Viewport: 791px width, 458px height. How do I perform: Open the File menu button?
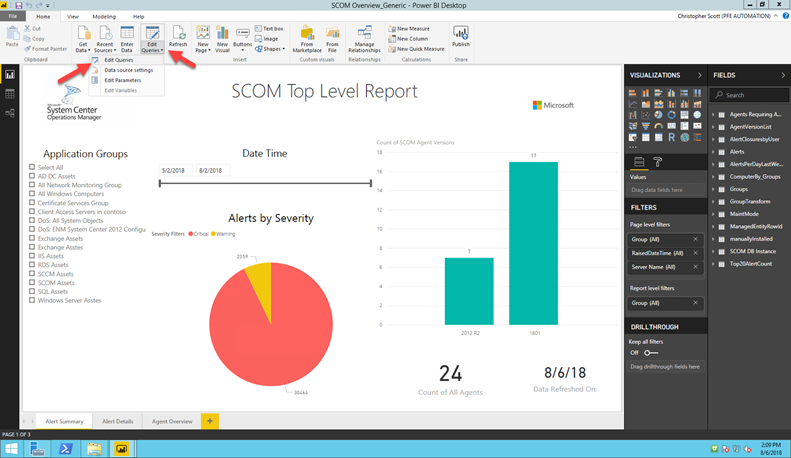point(13,17)
